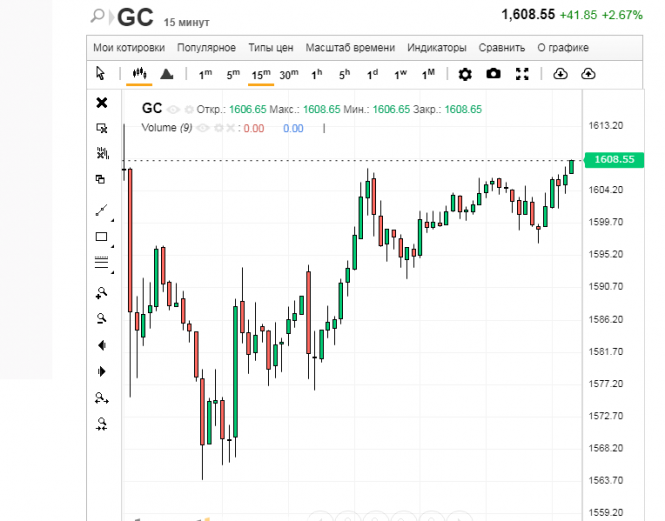Set the 5 hour timeframe
This screenshot has width=665, height=521.
pyautogui.click(x=344, y=75)
